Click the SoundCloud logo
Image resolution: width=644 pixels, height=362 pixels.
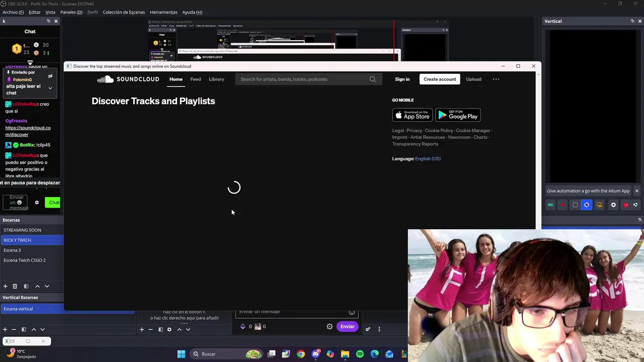128,79
